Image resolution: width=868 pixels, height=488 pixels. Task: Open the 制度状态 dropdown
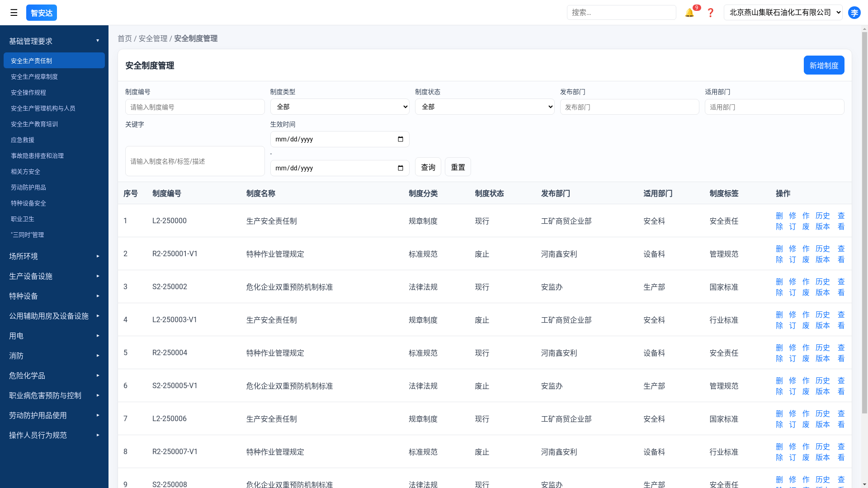click(485, 107)
